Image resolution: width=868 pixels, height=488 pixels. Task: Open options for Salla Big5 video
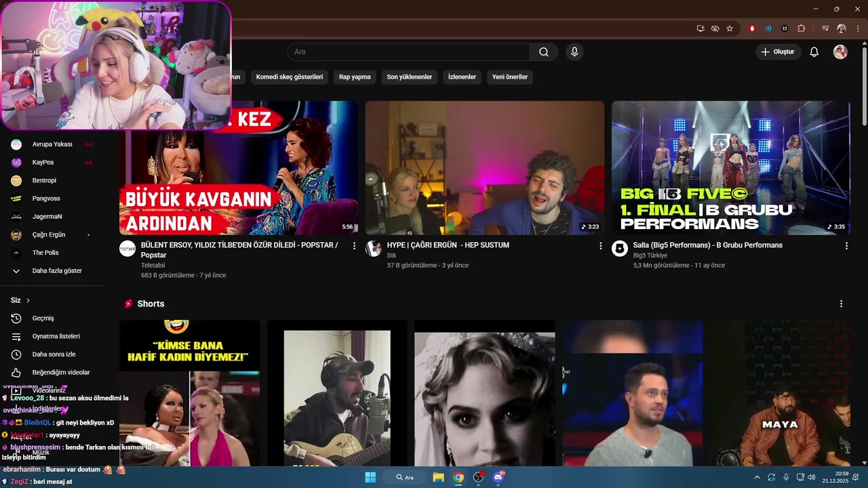tap(846, 246)
